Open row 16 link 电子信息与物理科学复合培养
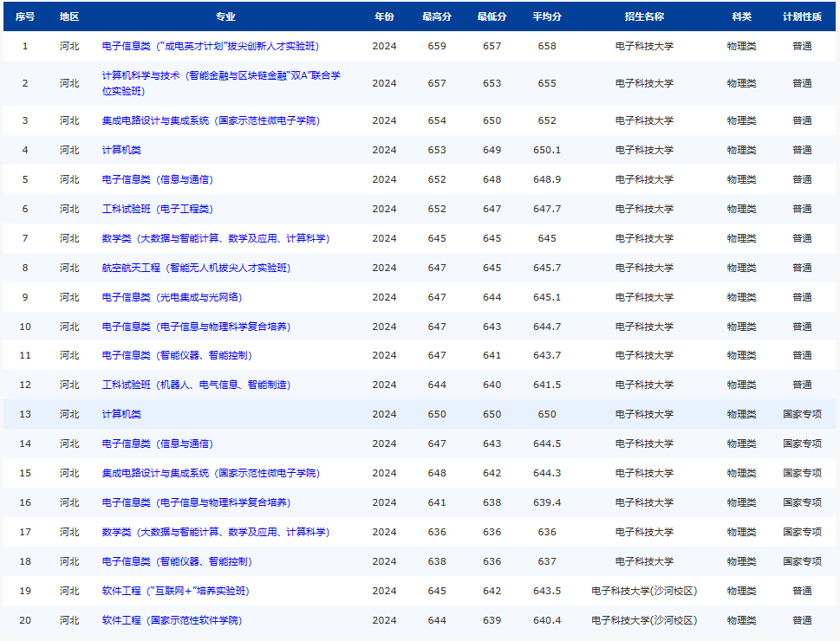This screenshot has width=840, height=641. [x=196, y=502]
